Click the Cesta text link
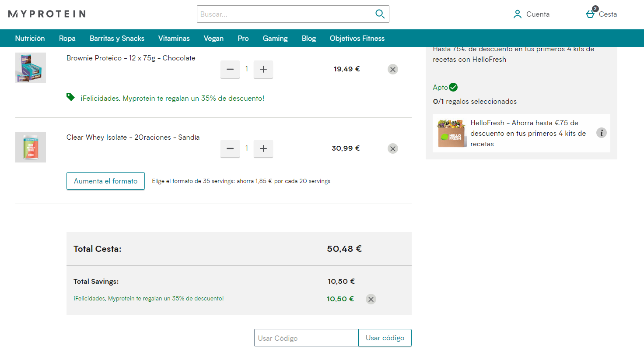This screenshot has height=360, width=644. [x=608, y=14]
